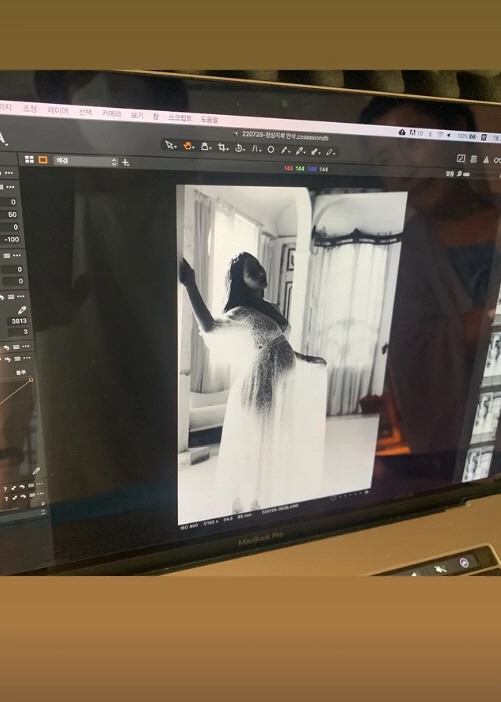Open Bluetooth status in macOS menu bar
The height and width of the screenshot is (702, 501).
[x=430, y=133]
